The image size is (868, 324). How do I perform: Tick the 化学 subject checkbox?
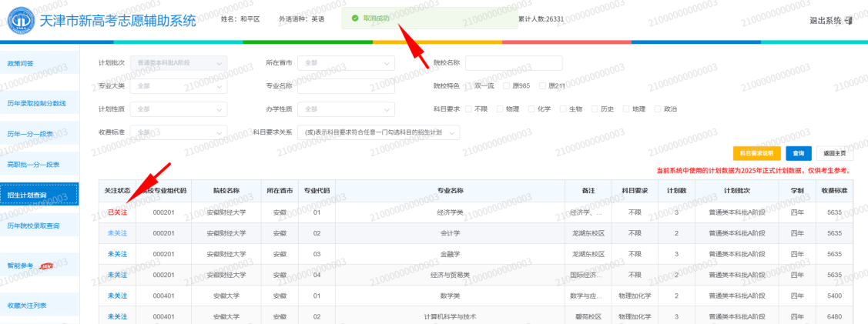click(x=531, y=109)
